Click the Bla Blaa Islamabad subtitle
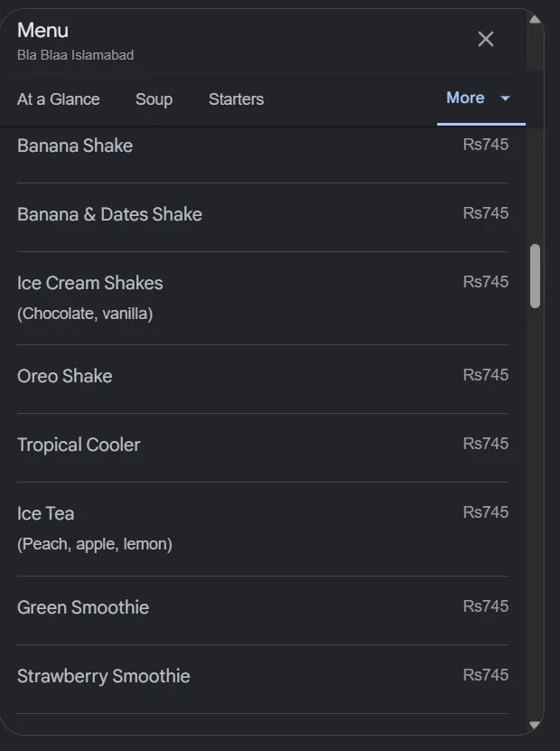Screen dimensions: 560x751 (x=75, y=55)
